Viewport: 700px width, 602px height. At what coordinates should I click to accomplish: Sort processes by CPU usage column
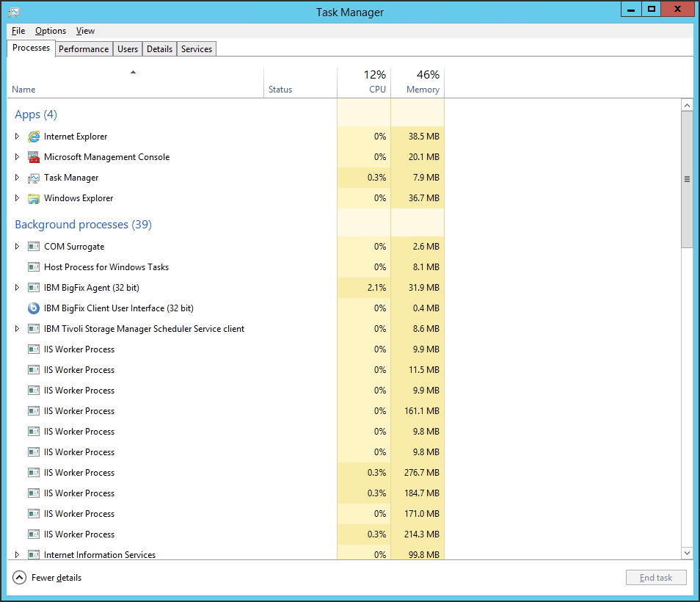[x=364, y=83]
